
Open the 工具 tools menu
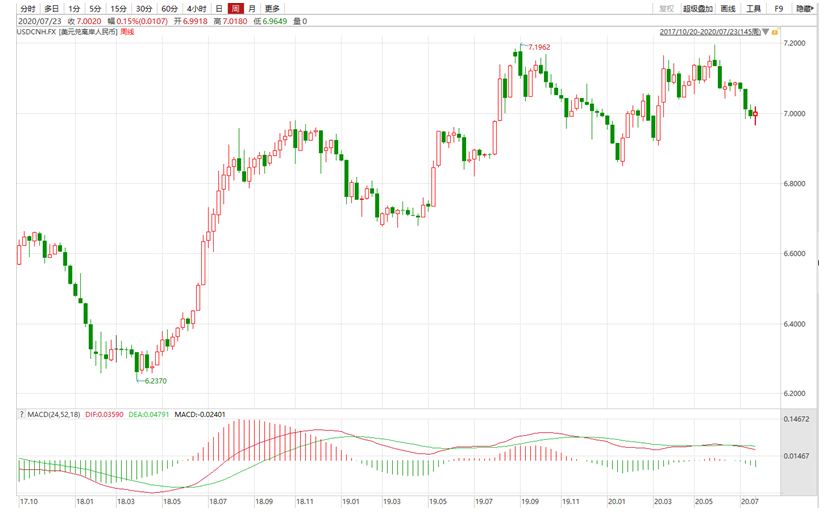pos(754,8)
